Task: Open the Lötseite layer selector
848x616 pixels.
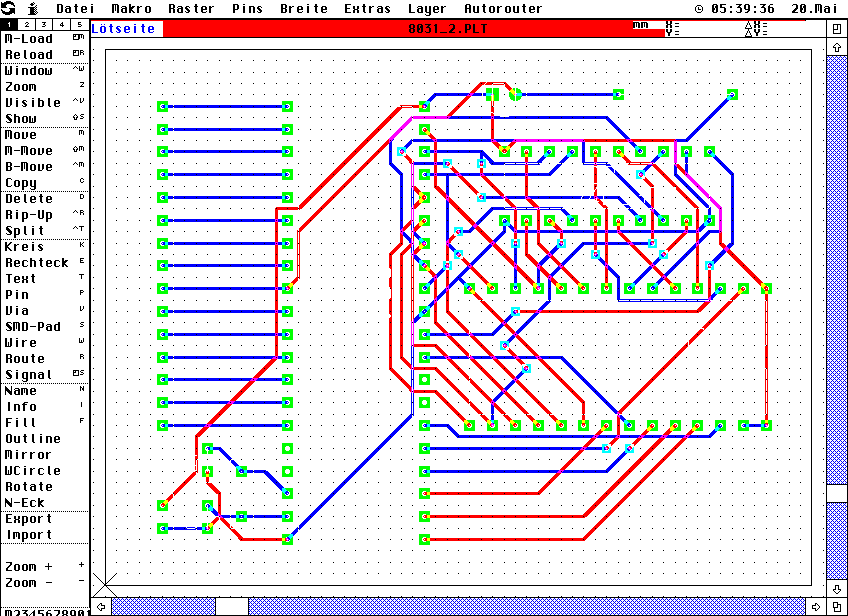Action: tap(125, 29)
